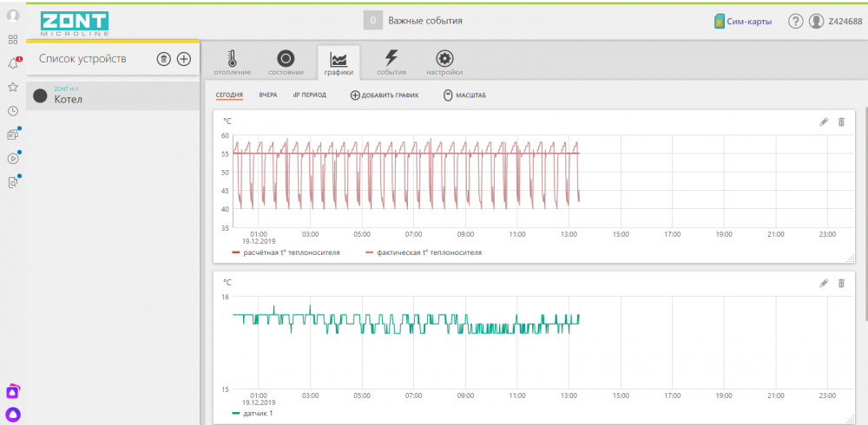
Task: Open the 'Период' date range picker
Action: point(310,95)
